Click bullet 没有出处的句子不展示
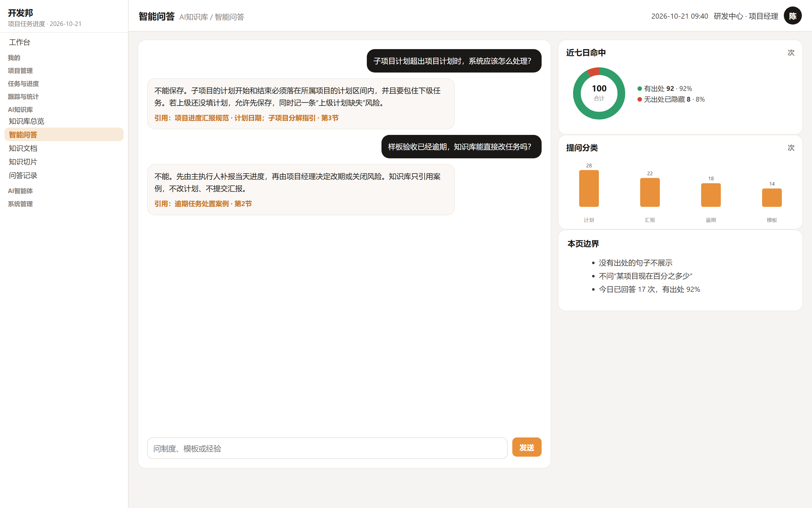The image size is (812, 508). coord(636,263)
